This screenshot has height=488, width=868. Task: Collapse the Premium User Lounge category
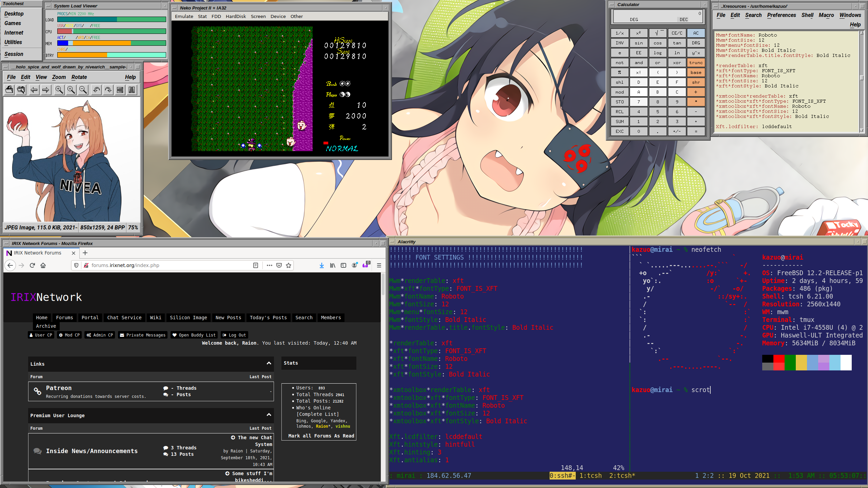[x=269, y=415]
